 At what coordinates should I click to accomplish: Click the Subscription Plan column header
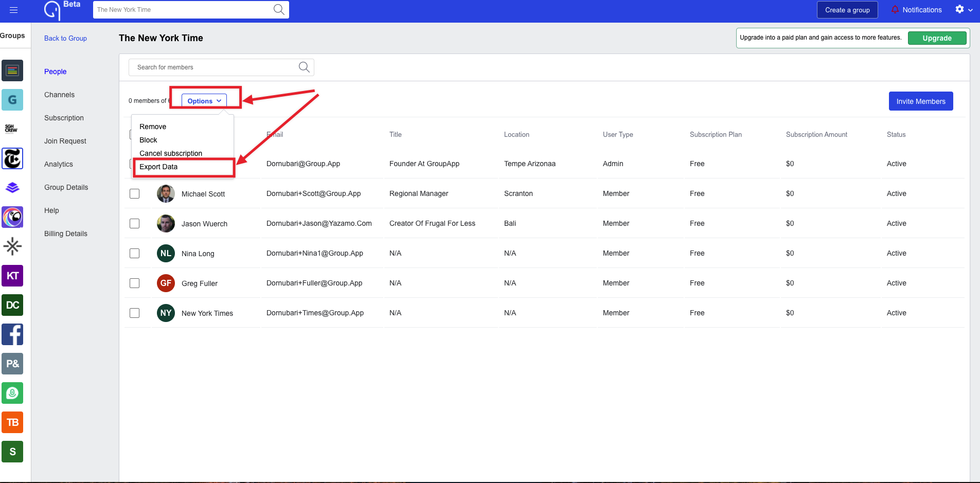click(x=716, y=134)
